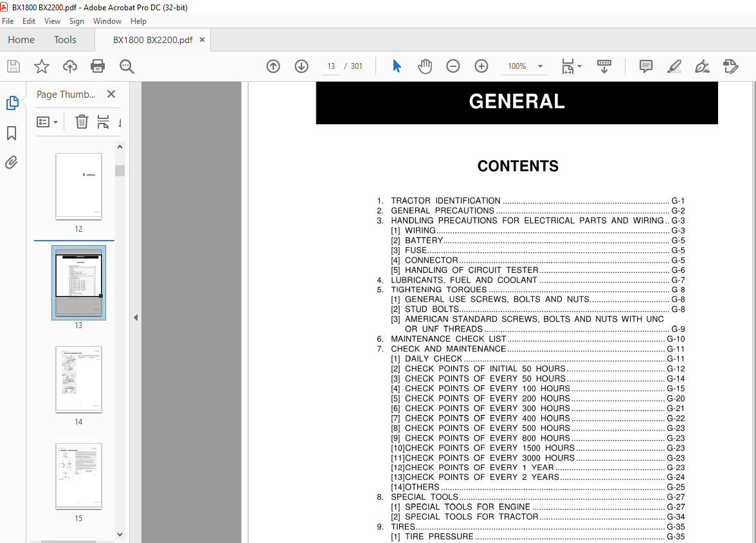Switch to the Home tab
The height and width of the screenshot is (543, 756).
(x=21, y=40)
